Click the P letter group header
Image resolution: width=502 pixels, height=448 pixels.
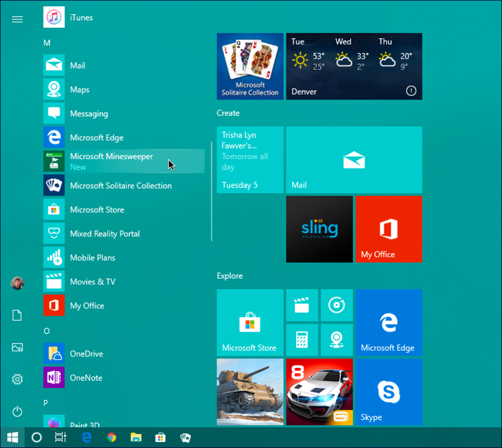click(x=46, y=403)
